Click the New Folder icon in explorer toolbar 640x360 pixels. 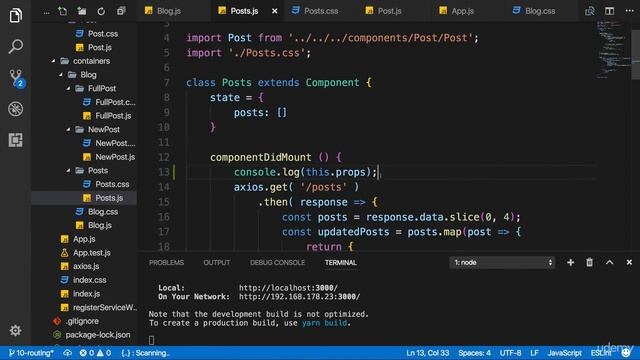coord(82,11)
